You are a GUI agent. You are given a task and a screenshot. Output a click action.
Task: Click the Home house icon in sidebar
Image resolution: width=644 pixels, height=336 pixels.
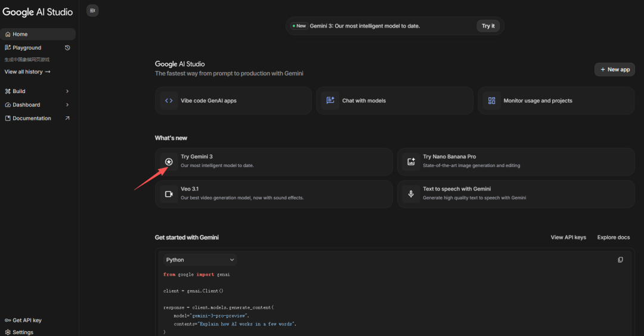(8, 34)
